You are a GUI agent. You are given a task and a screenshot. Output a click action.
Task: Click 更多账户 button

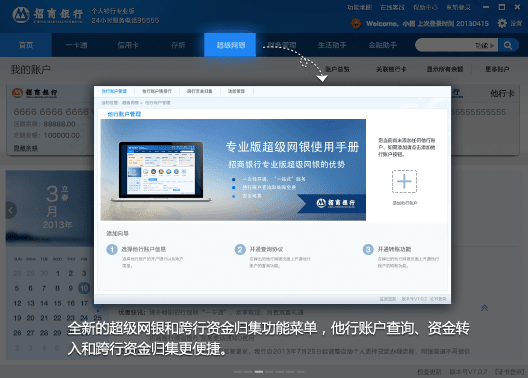click(x=497, y=69)
